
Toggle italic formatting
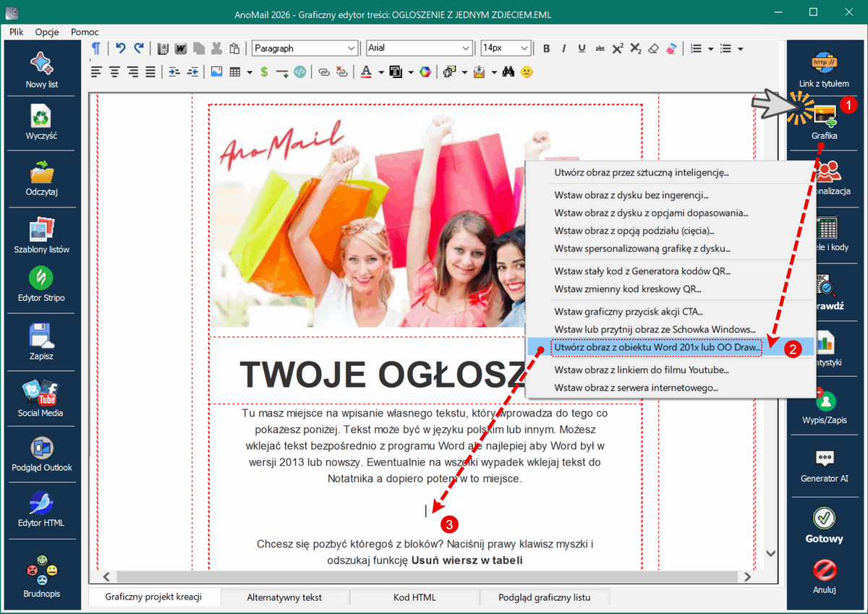tap(564, 48)
